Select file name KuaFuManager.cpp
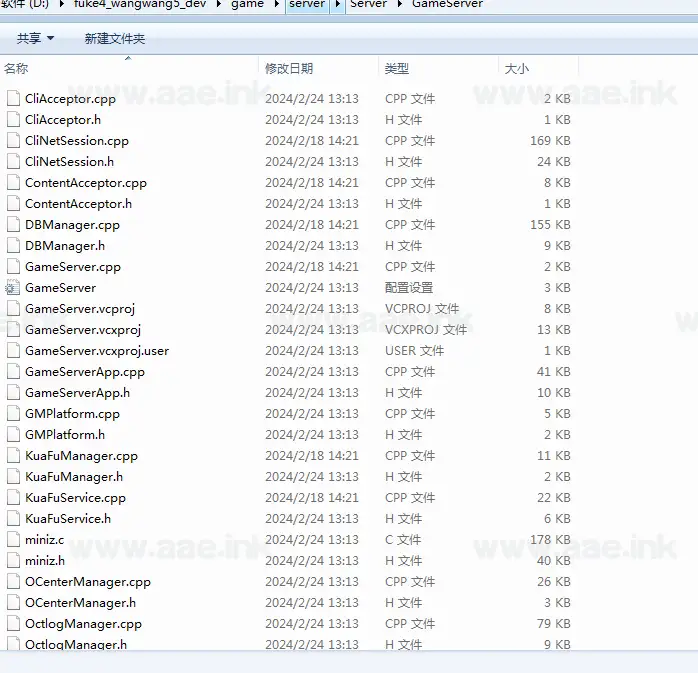Screen dimensions: 698x673 81,456
